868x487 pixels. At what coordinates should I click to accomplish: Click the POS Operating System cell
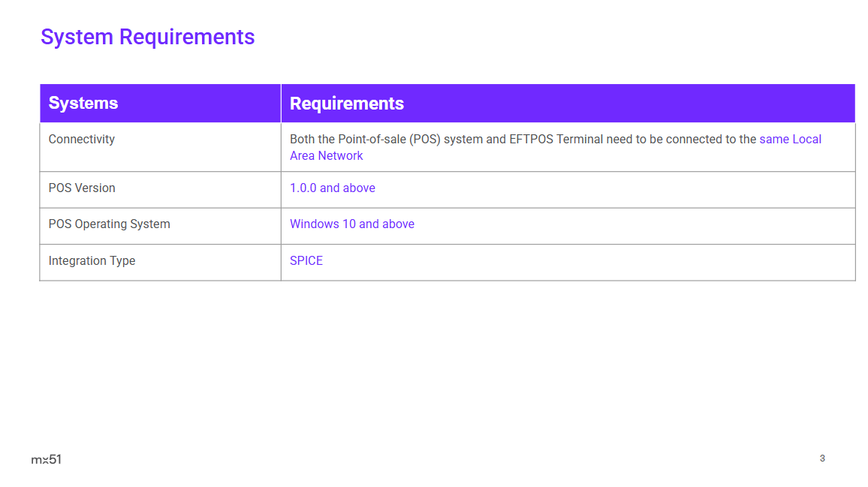109,224
